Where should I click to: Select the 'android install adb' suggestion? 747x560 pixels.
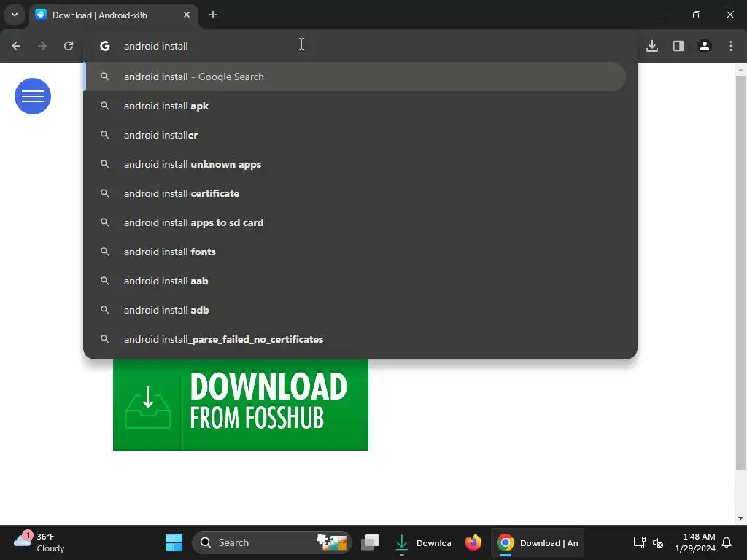coord(355,310)
